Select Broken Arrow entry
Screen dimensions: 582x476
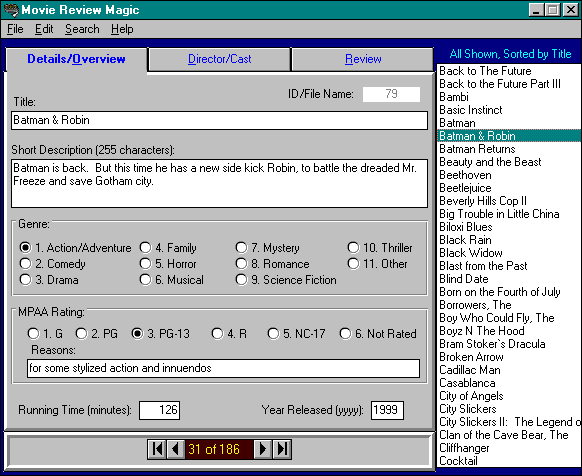point(509,356)
